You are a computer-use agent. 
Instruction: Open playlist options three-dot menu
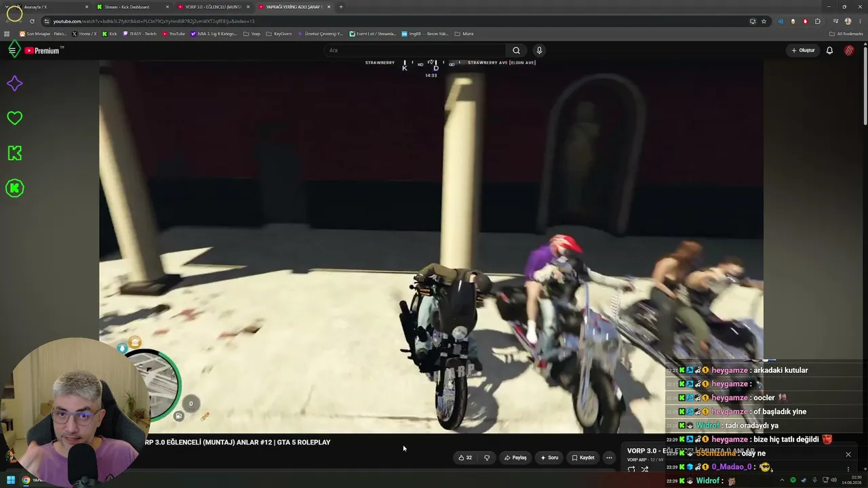(x=848, y=469)
